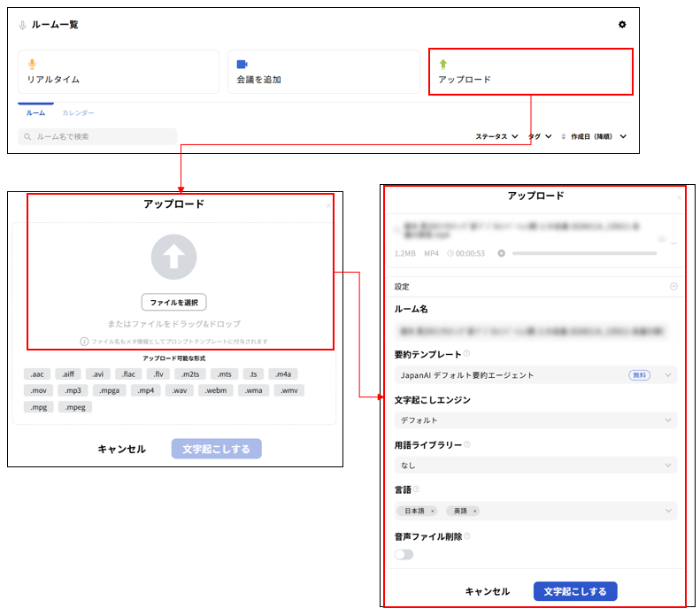
Task: Open the 用語ライブラリー dropdown
Action: pos(535,465)
